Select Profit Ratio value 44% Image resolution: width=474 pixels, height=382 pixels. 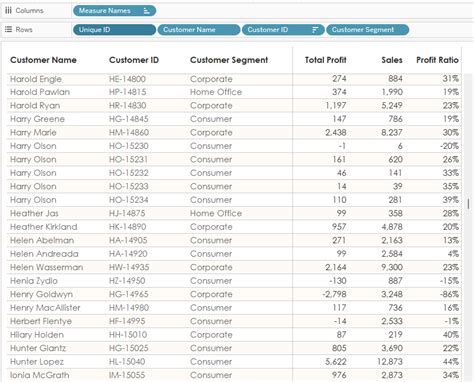point(451,362)
